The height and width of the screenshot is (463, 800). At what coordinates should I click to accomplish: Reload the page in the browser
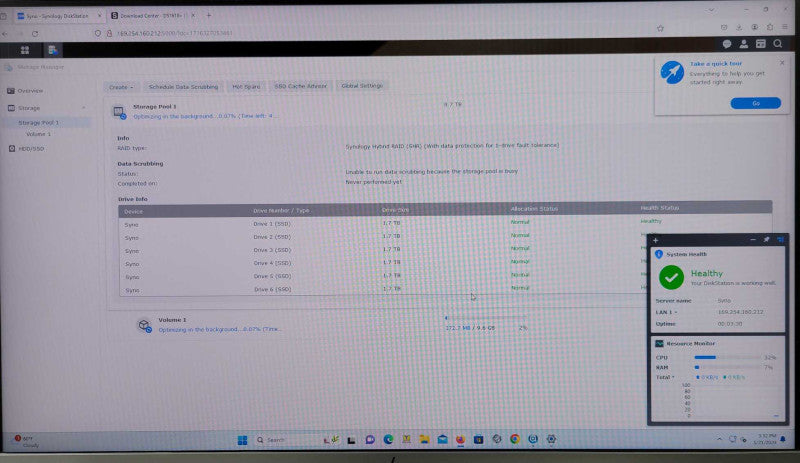35,34
